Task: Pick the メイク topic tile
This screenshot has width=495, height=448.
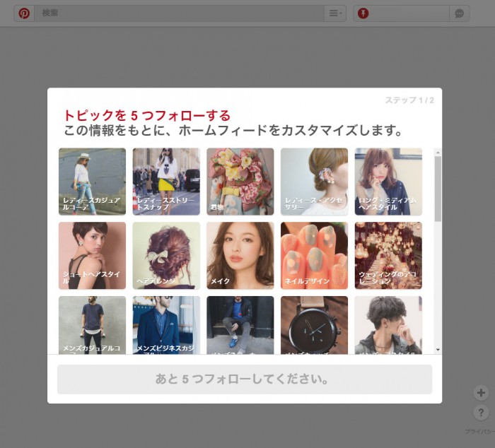Action: click(x=240, y=256)
